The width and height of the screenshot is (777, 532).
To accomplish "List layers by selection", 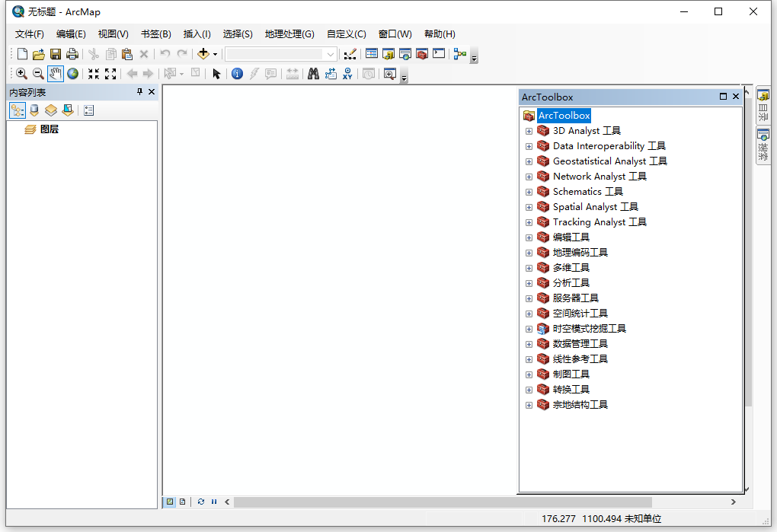I will click(68, 110).
